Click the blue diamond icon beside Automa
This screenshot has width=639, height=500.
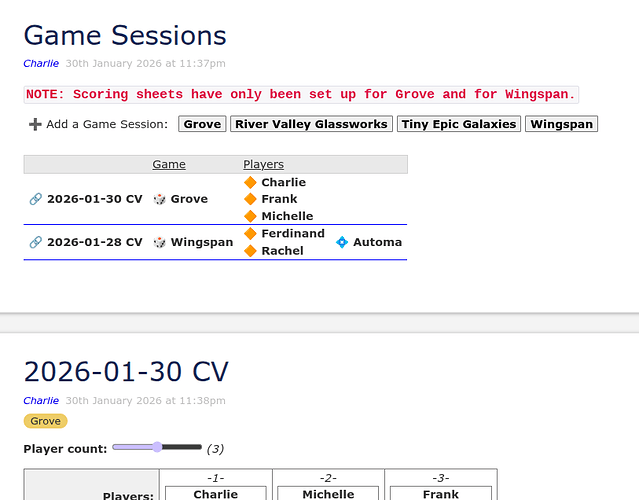(342, 242)
